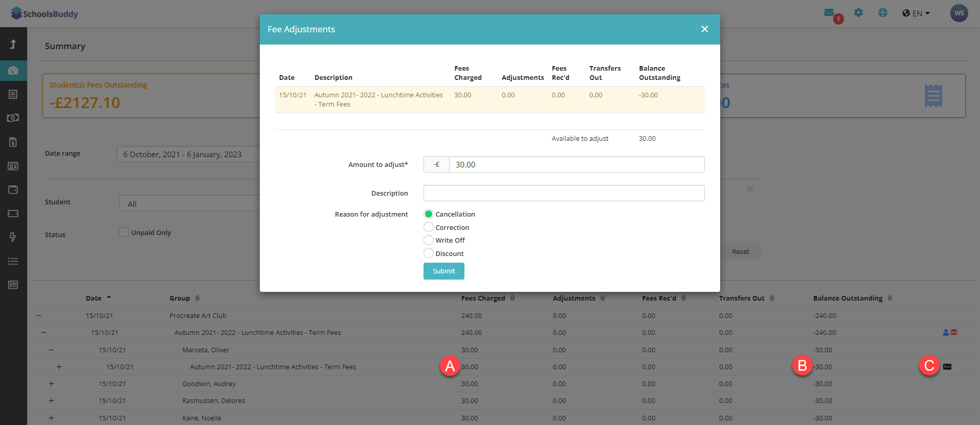This screenshot has height=425, width=980.
Task: Select the Correction radio button
Action: point(429,227)
